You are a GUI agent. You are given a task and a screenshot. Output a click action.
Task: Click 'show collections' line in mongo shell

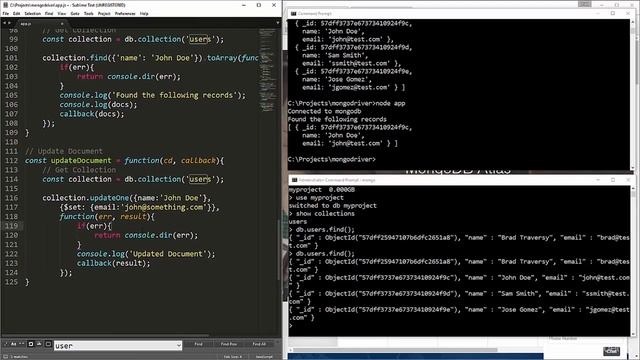(325, 213)
